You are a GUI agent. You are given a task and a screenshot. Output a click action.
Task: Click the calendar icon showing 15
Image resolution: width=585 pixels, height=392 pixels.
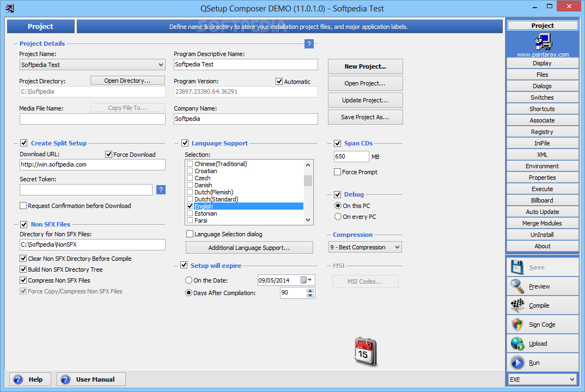365,352
